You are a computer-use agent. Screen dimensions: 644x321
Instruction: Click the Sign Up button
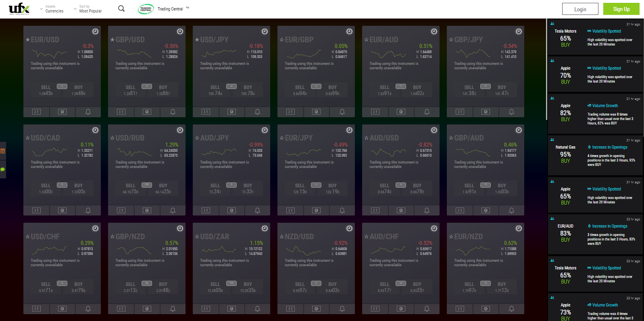pos(621,9)
